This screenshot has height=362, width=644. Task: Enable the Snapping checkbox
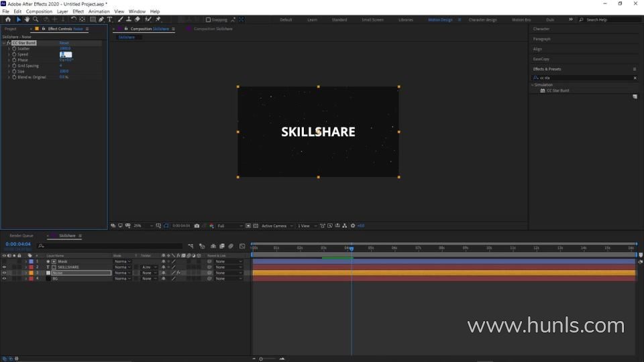pyautogui.click(x=208, y=19)
